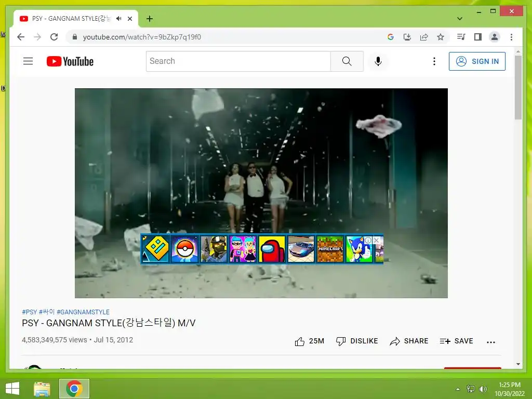
Task: Install app via address bar icon
Action: [x=407, y=37]
